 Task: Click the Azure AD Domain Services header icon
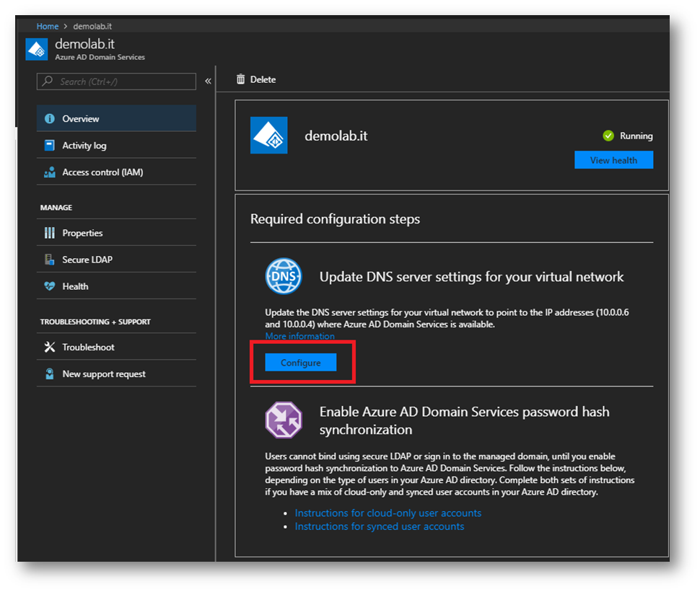click(x=37, y=49)
